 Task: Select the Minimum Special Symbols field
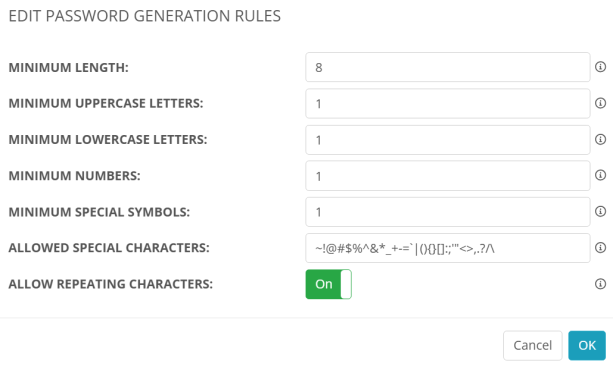click(448, 212)
